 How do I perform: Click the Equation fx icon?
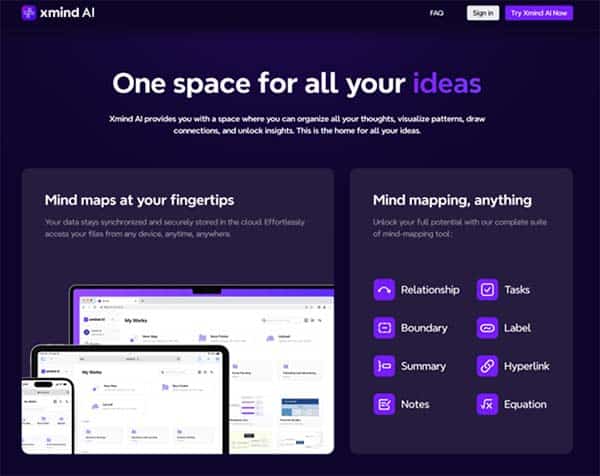coord(487,404)
